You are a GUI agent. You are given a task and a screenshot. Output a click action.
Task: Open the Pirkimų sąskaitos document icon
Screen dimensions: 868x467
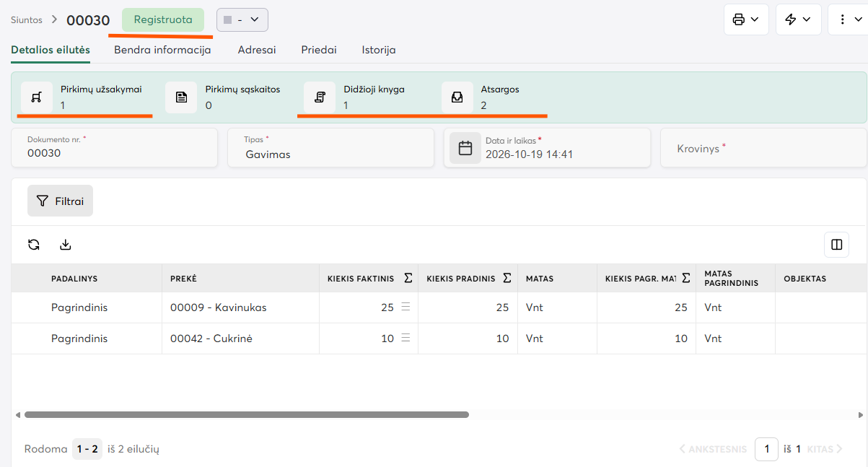(x=181, y=97)
